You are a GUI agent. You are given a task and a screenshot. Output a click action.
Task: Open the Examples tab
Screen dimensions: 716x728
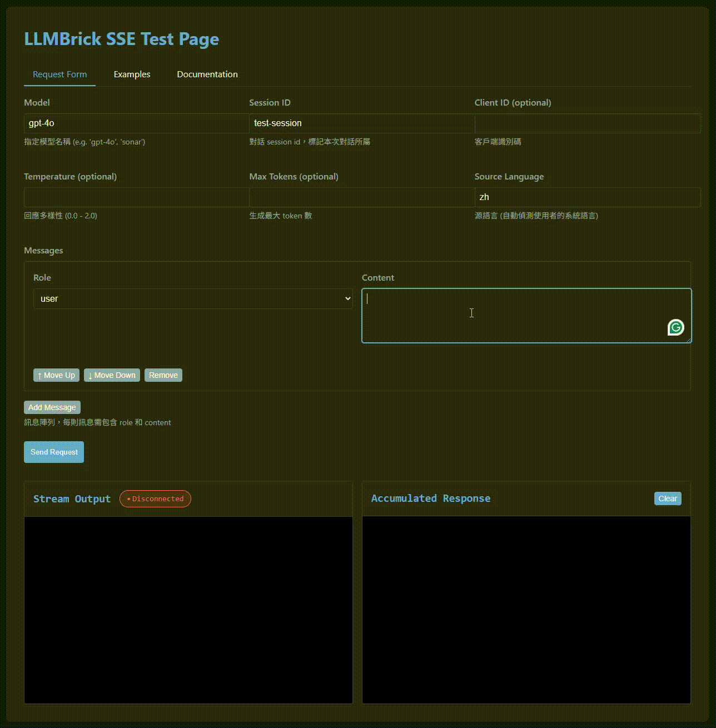132,74
